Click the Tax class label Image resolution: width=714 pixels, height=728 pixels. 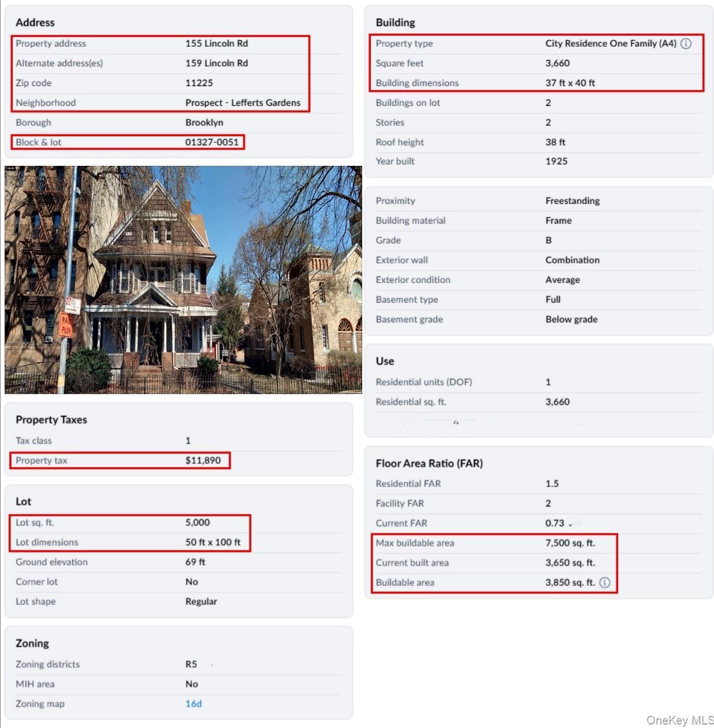pyautogui.click(x=34, y=441)
